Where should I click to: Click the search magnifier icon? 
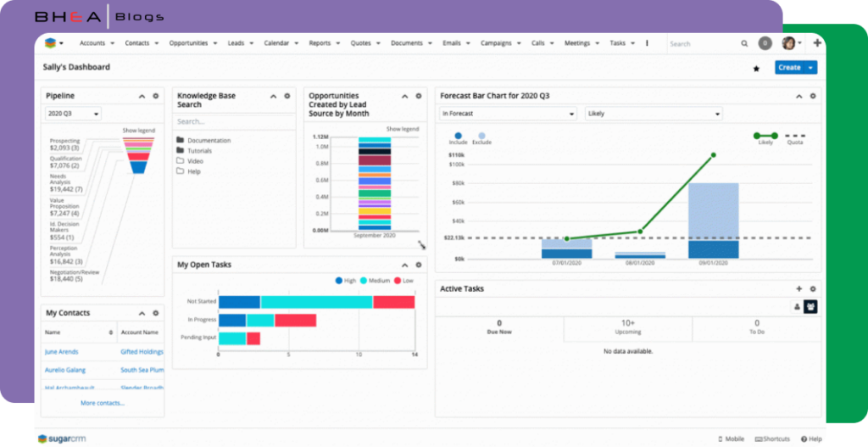(x=744, y=43)
